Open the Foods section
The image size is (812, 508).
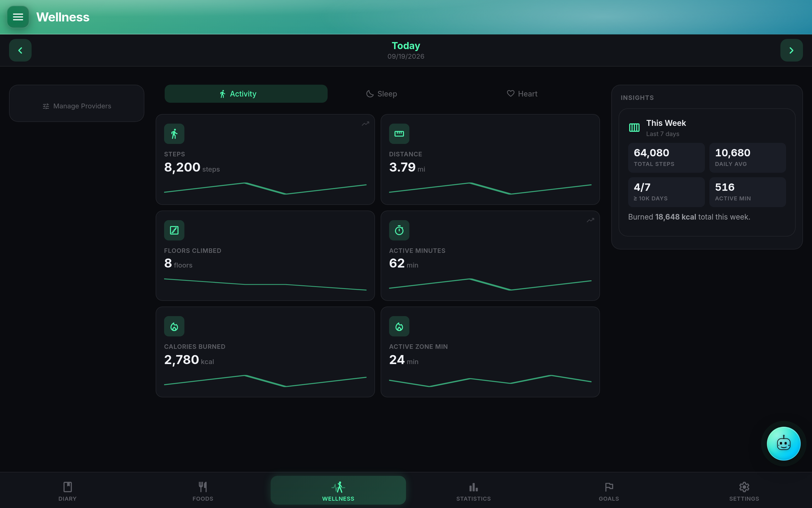[203, 491]
